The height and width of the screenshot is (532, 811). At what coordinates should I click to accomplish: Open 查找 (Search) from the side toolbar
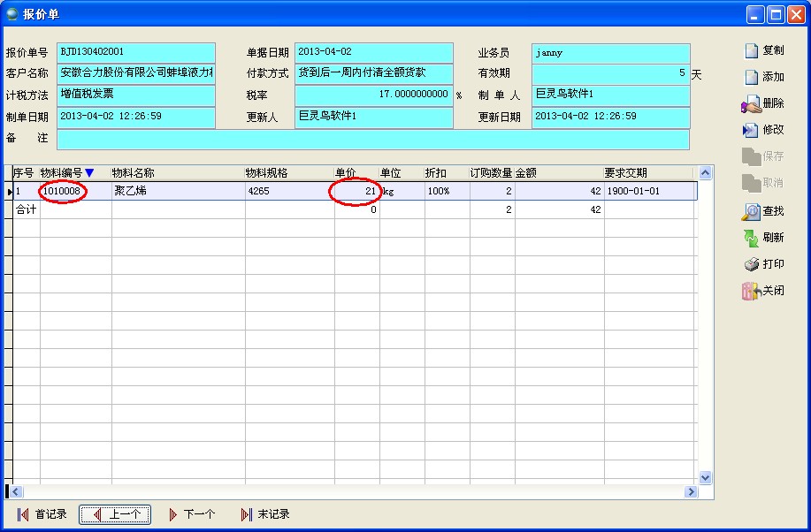751,211
